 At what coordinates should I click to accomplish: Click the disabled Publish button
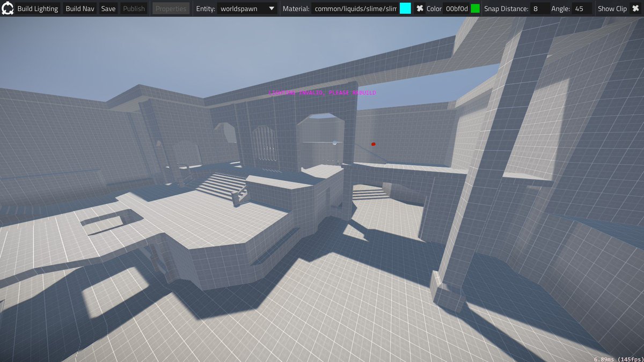[134, 9]
